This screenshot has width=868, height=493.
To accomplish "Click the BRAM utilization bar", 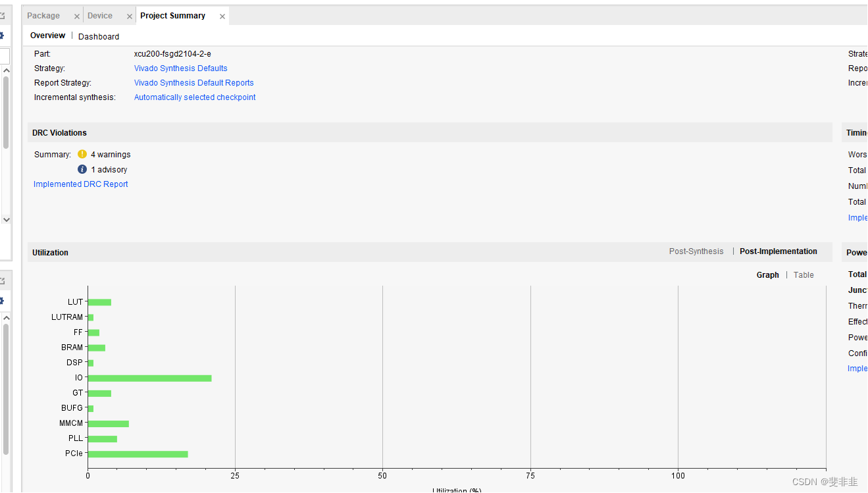I will (x=96, y=348).
